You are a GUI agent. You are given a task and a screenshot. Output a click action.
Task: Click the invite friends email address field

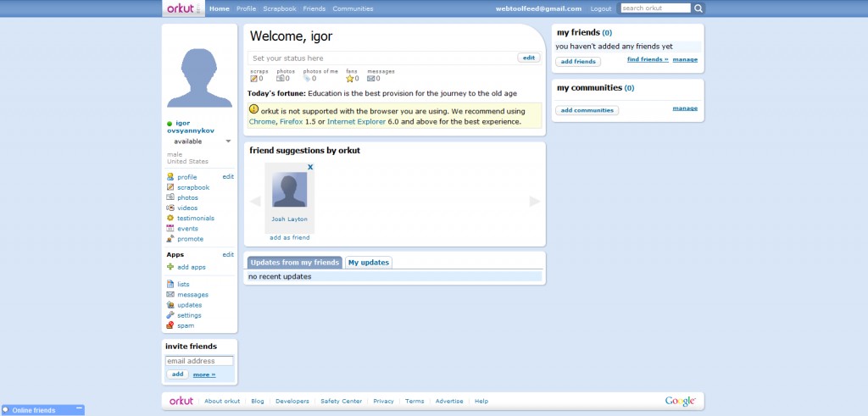pyautogui.click(x=199, y=361)
